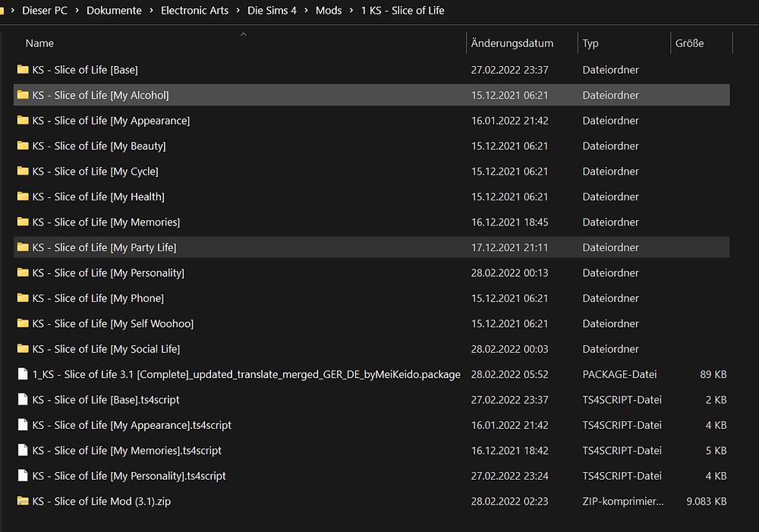Viewport: 759px width, 532px height.
Task: Sort files by the Name column header
Action: 39,43
